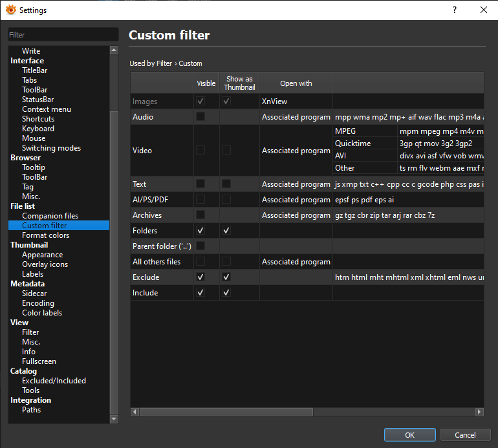Open the 'Open with' choice for Archives
This screenshot has width=498, height=448.
coord(296,215)
